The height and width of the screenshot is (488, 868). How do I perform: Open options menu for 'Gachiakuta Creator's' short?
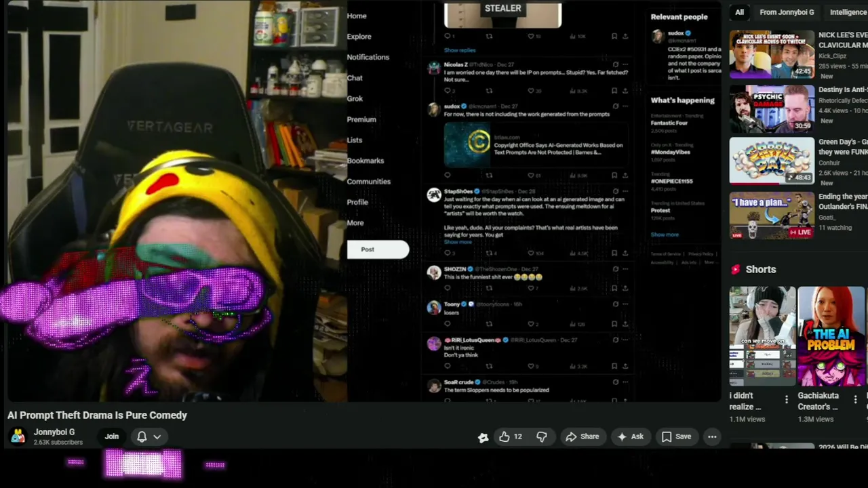click(855, 400)
